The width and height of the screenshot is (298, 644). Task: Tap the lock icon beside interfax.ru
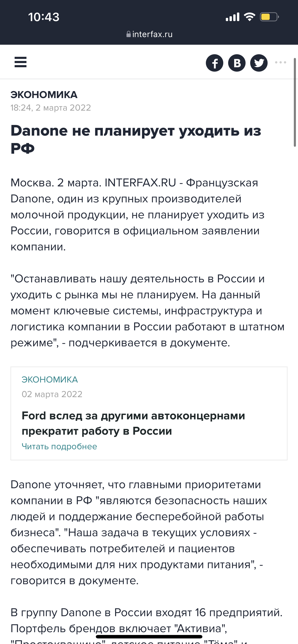point(129,34)
